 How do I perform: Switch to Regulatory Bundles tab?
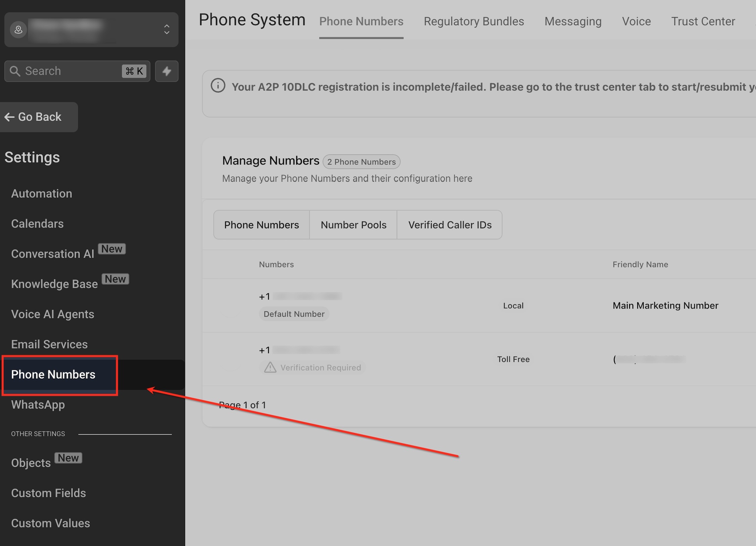click(x=474, y=21)
